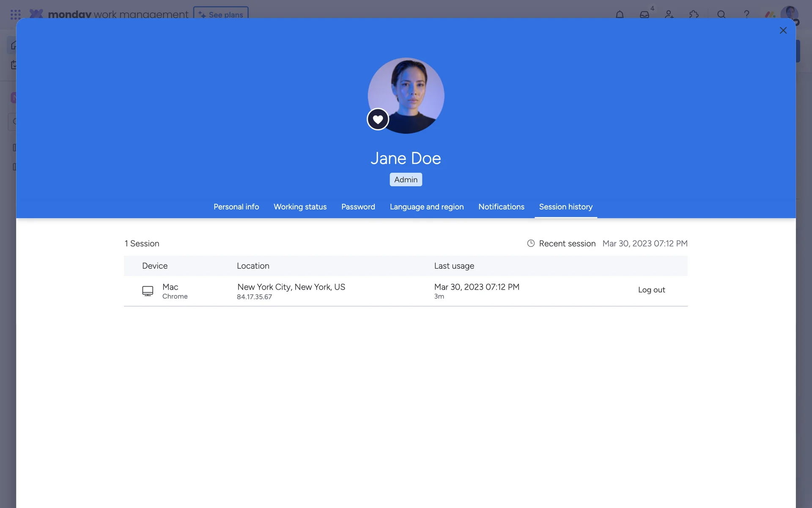Screen dimensions: 812x508
Task: Open the user avatar menu in top bar
Action: pyautogui.click(x=789, y=12)
